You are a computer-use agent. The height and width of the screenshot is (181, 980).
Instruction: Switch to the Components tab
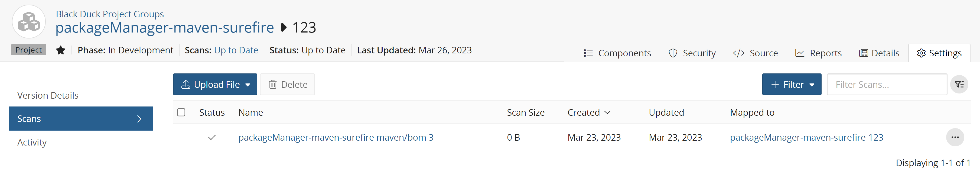click(x=617, y=53)
